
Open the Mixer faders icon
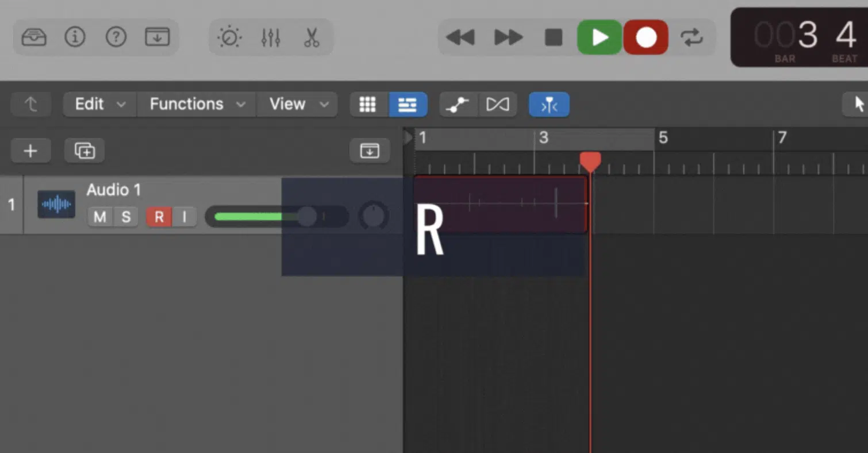270,37
